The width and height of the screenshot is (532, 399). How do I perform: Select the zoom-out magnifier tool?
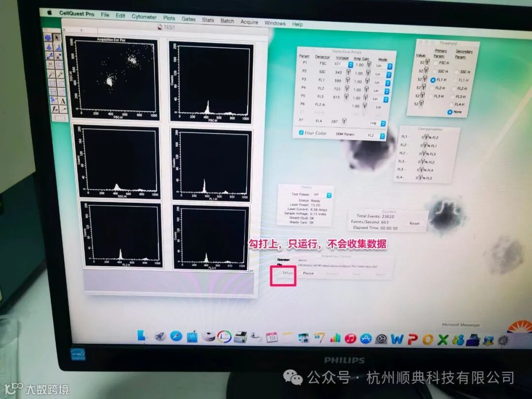click(52, 74)
